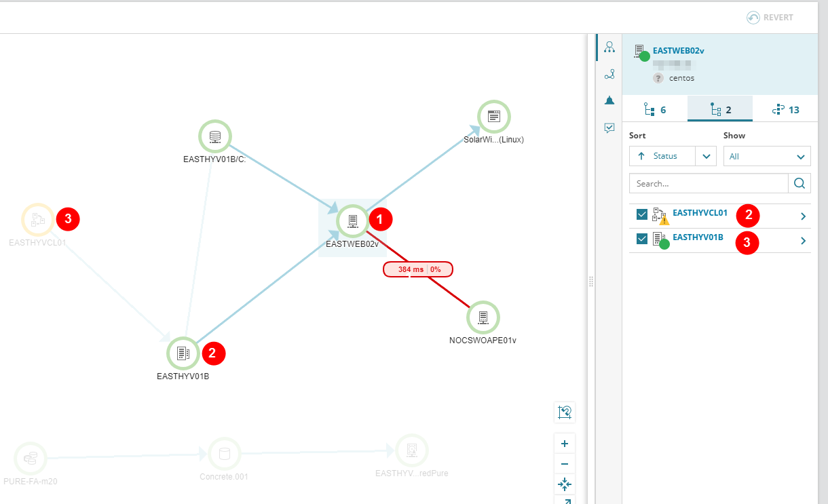The image size is (828, 504).
Task: Click the related entities Search field
Action: point(708,183)
